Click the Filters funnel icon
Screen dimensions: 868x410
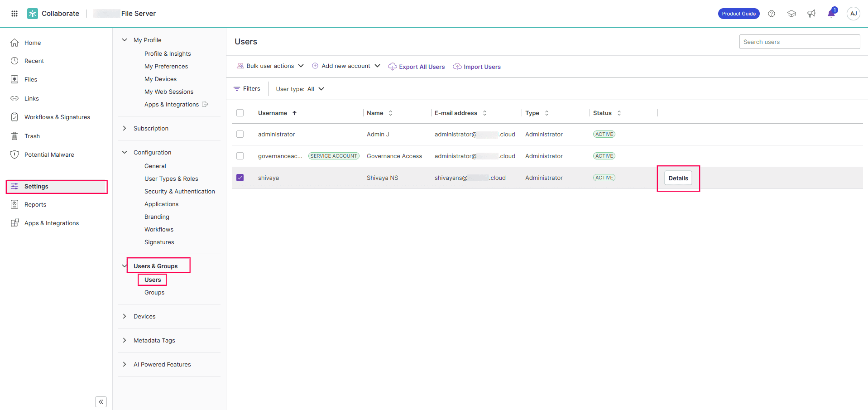click(x=237, y=89)
